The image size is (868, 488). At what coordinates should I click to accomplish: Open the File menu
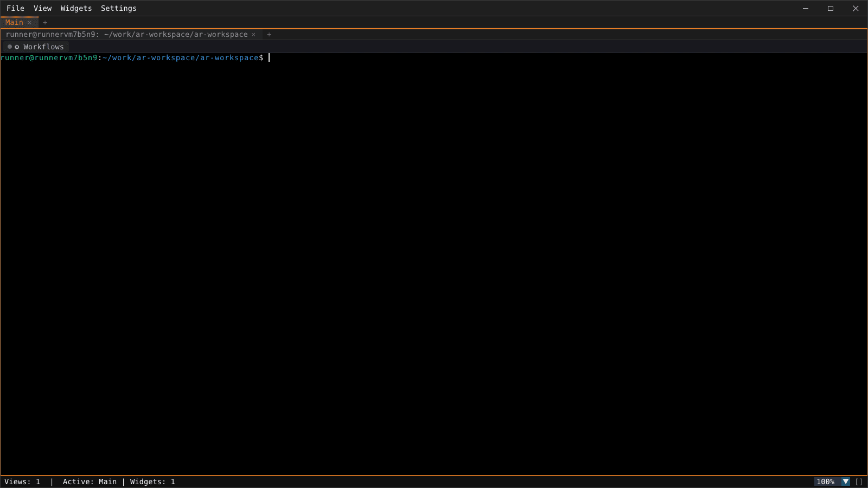coord(15,8)
